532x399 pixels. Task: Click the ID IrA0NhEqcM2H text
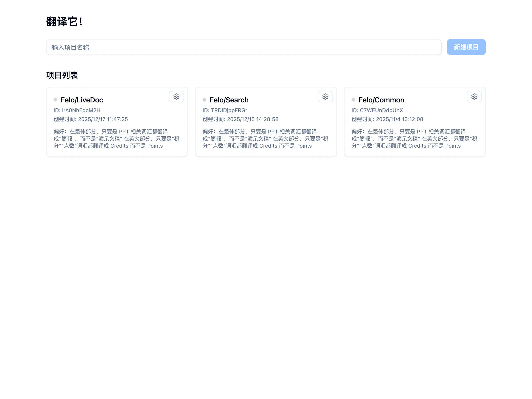pyautogui.click(x=77, y=110)
